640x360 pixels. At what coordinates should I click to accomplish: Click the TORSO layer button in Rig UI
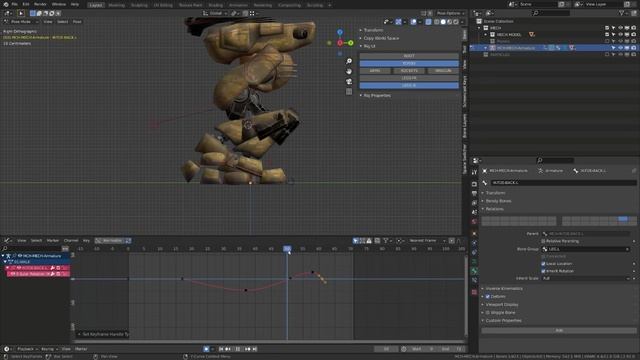tap(409, 64)
